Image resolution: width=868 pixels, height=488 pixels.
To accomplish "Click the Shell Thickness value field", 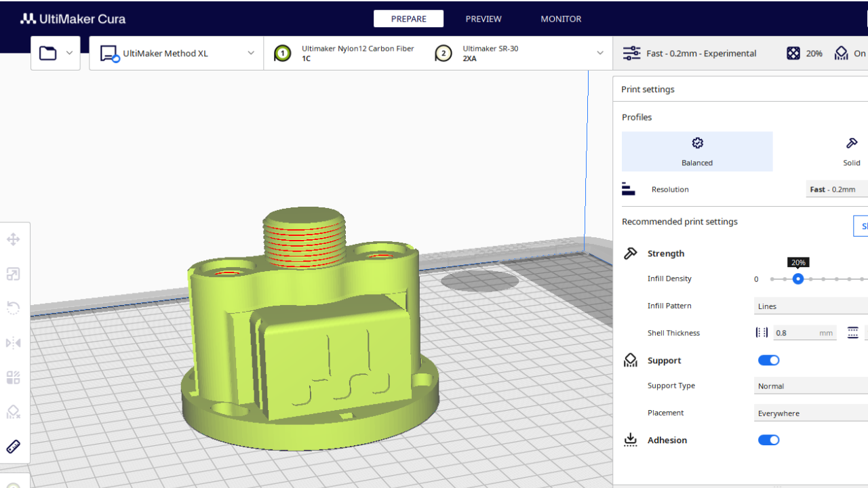I will pos(804,332).
